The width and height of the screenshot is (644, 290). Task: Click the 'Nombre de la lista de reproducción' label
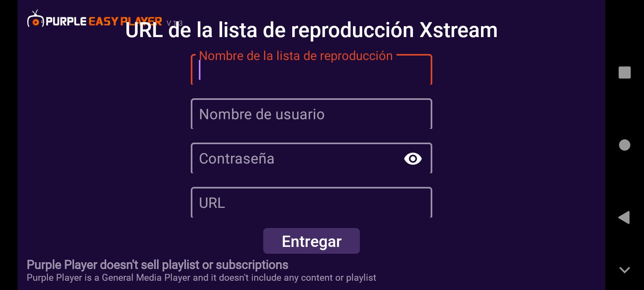coord(296,56)
